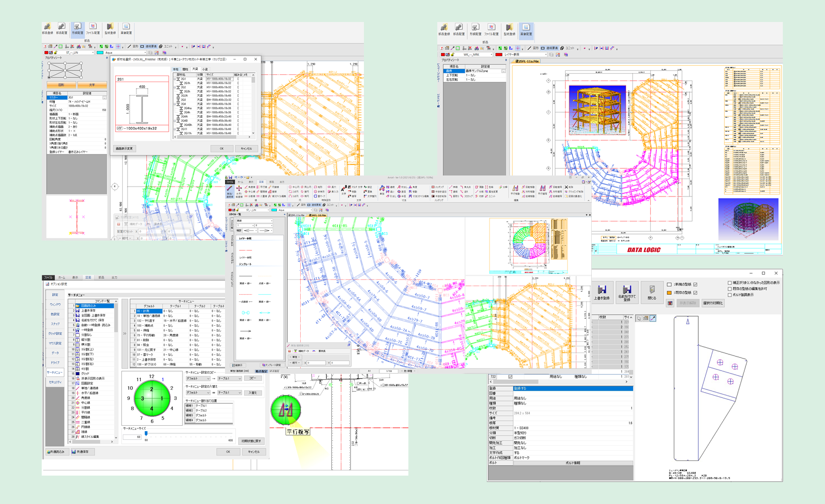The width and height of the screenshot is (825, 504).
Task: Click the 共通保存 icon button in options dialog
Action: click(x=80, y=452)
